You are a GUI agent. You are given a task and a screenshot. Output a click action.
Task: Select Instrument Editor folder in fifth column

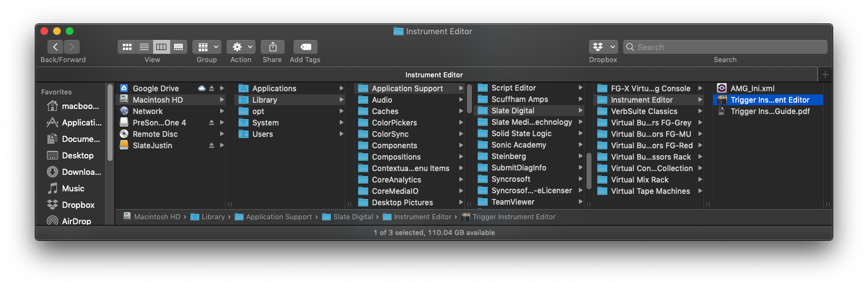click(650, 100)
